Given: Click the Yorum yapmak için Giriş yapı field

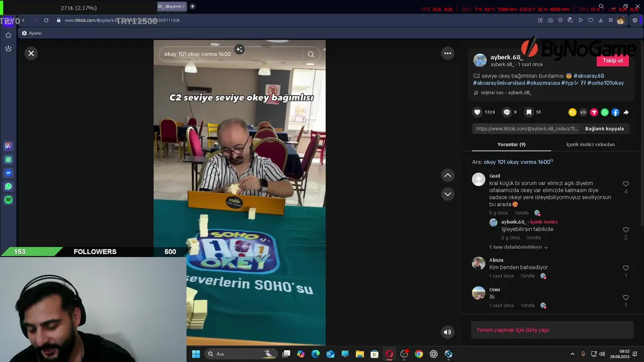Looking at the screenshot, I should tap(552, 330).
